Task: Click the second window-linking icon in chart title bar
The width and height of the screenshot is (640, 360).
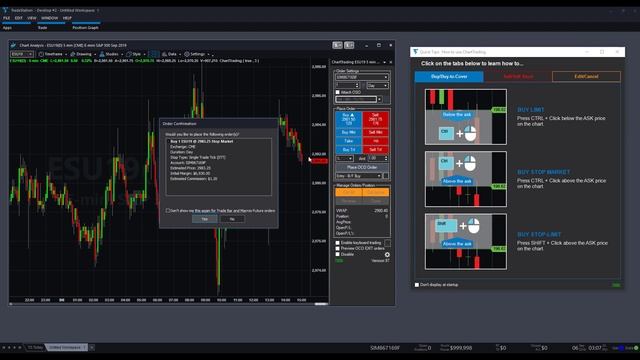Action: pyautogui.click(x=349, y=45)
